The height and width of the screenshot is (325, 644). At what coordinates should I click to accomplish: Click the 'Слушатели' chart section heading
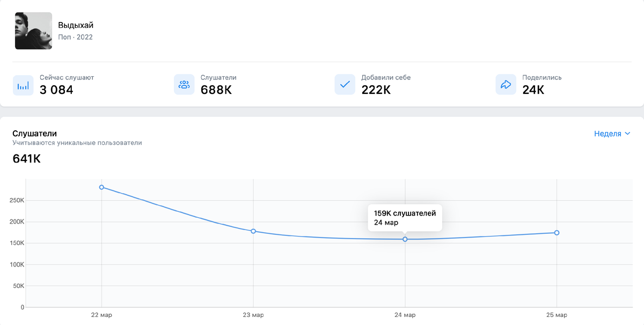point(34,134)
